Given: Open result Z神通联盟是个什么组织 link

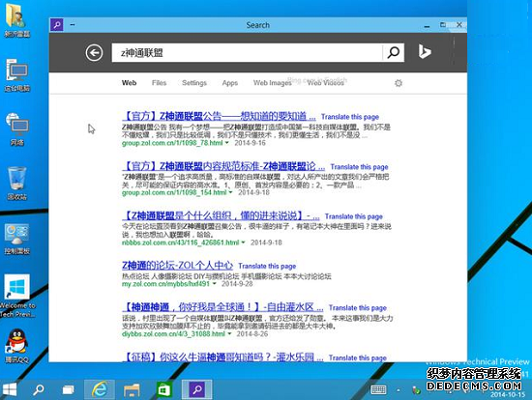Looking at the screenshot, I should pyautogui.click(x=221, y=215).
